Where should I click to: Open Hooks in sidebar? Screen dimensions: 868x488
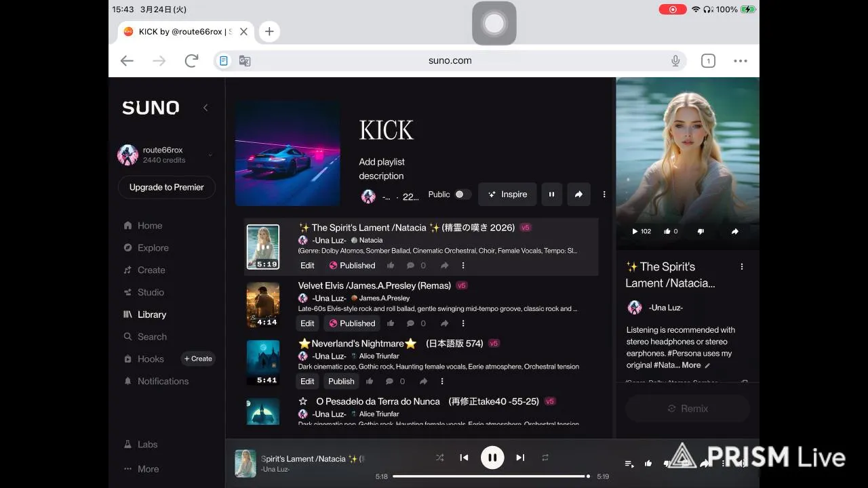tap(144, 359)
